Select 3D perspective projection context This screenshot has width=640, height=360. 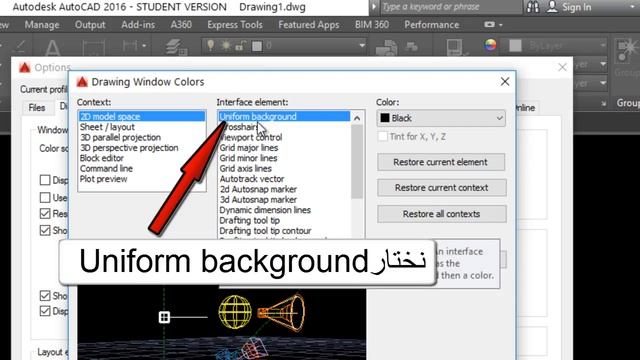[129, 148]
